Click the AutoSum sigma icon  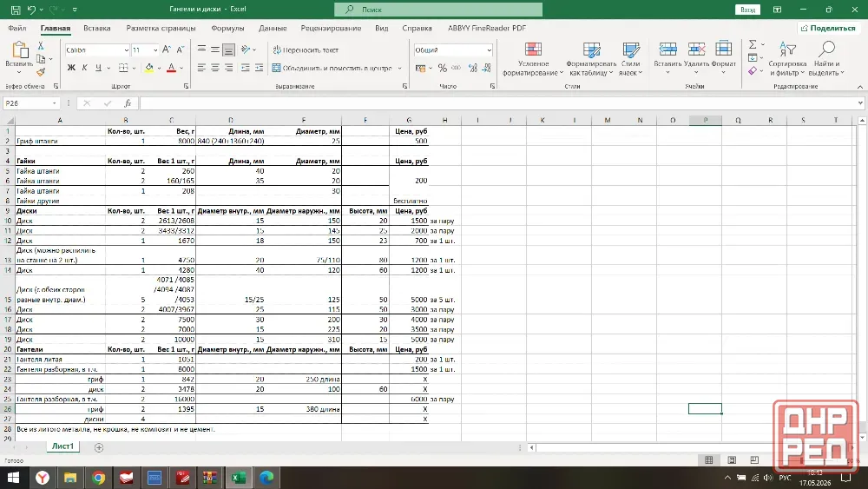753,44
